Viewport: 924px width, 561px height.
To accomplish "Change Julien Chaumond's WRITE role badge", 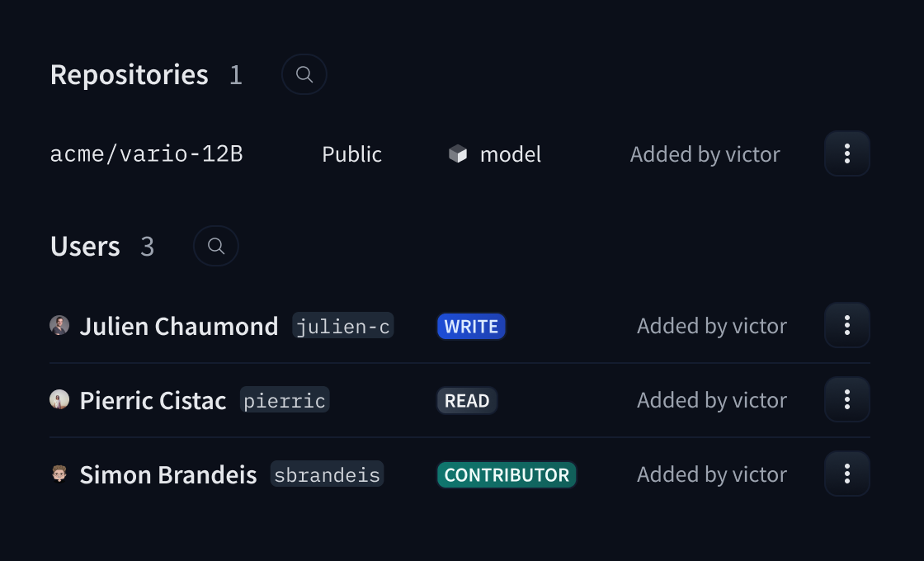I will 471,326.
